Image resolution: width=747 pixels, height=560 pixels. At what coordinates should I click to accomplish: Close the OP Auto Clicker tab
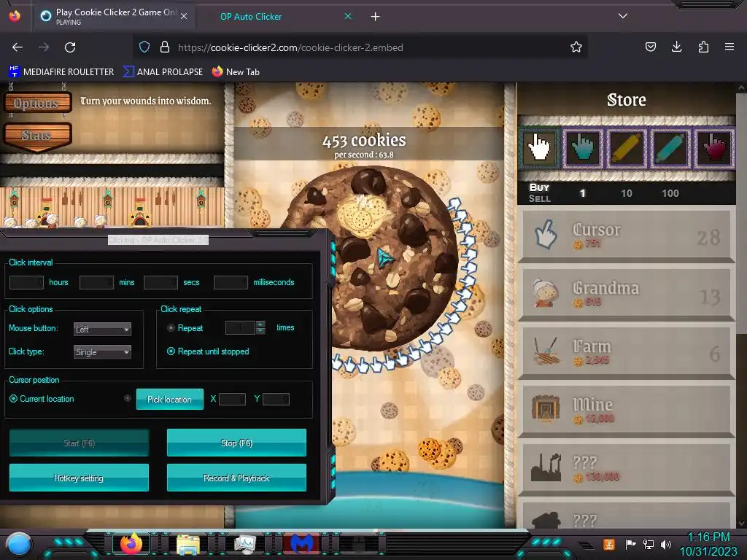[x=348, y=16]
